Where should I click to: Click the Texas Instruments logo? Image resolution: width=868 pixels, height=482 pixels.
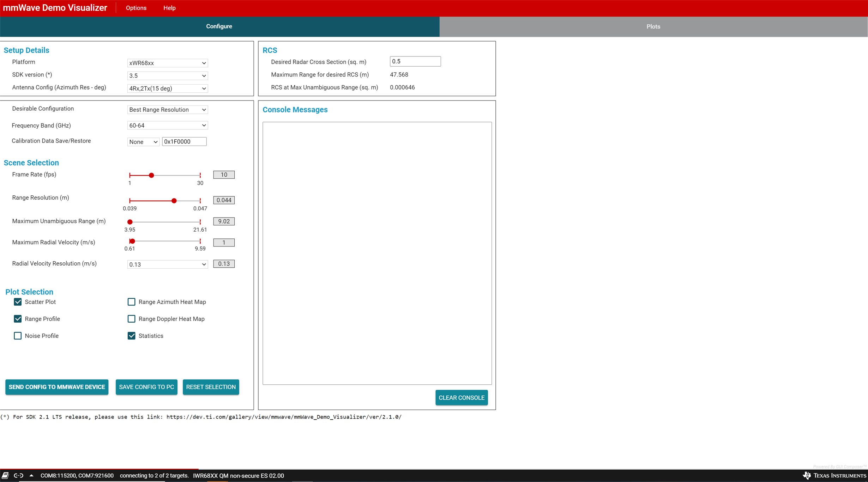pyautogui.click(x=835, y=476)
